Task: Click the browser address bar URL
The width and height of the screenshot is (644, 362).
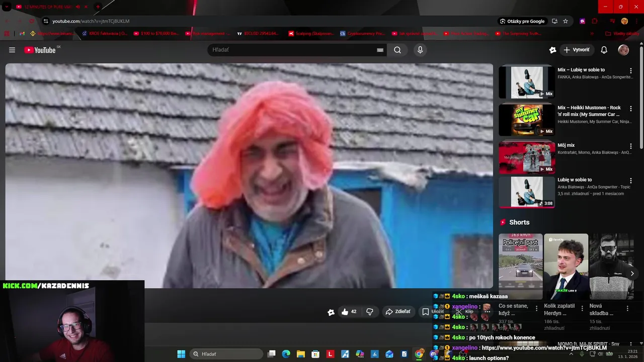Action: tap(91, 21)
